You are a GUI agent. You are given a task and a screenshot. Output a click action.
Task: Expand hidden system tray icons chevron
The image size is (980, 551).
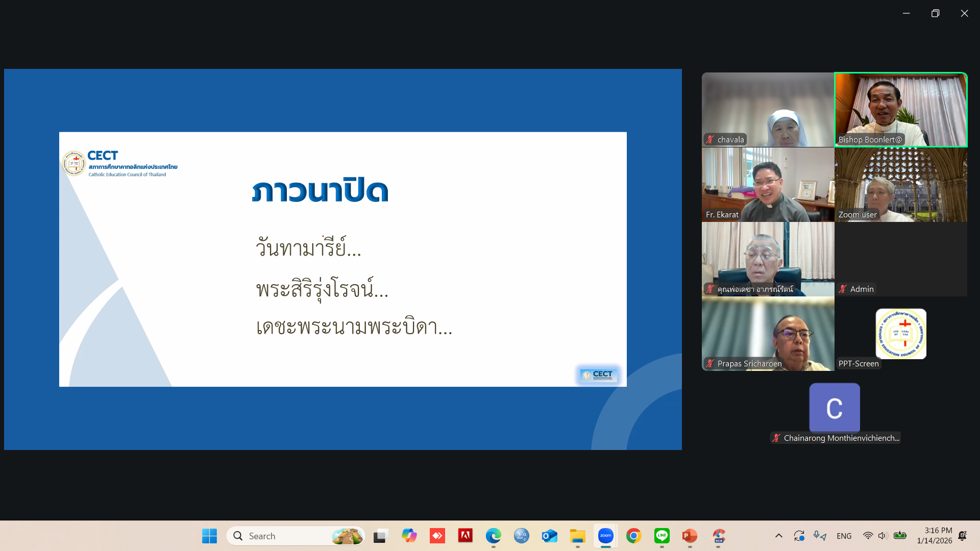pos(778,536)
